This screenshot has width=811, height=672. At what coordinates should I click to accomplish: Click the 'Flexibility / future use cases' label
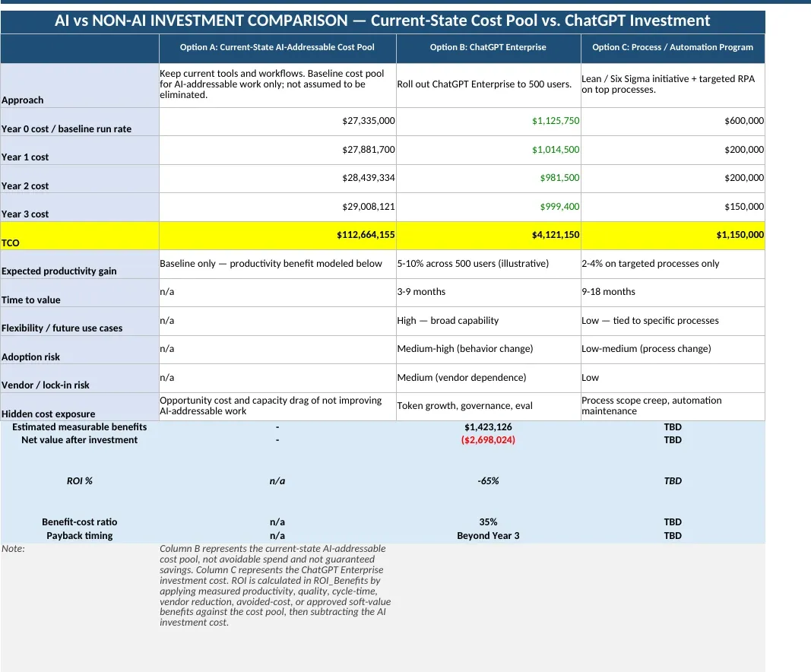(80, 322)
